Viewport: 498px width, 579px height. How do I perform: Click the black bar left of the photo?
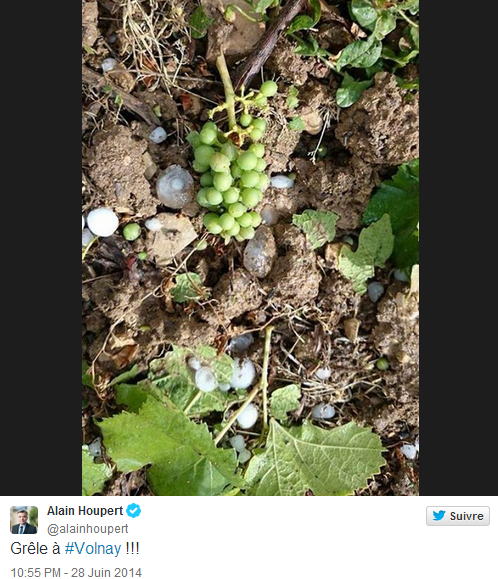point(41,247)
